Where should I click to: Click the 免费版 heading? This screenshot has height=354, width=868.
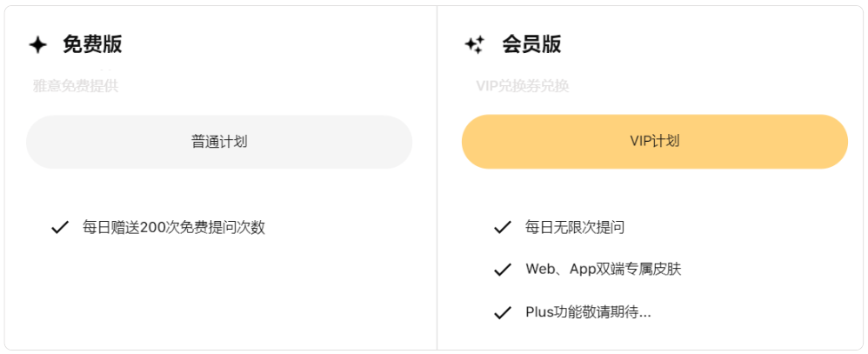(92, 44)
